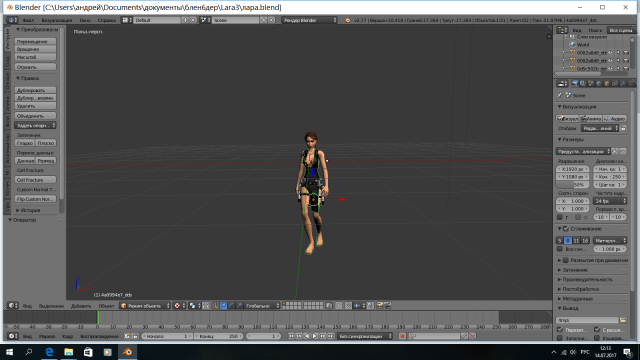Image resolution: width=640 pixels, height=360 pixels.
Task: Click the OpenGL render image icon
Action: 380,306
